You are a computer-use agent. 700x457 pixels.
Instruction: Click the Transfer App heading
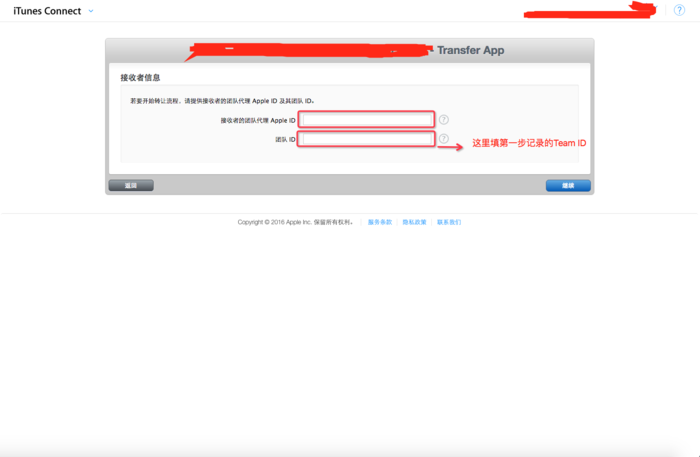point(470,49)
